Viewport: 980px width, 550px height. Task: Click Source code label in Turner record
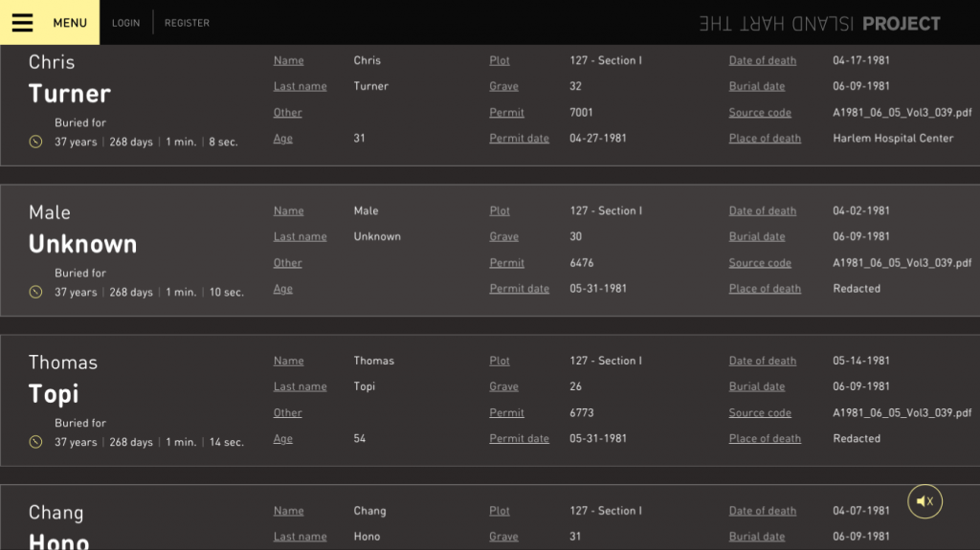click(760, 113)
